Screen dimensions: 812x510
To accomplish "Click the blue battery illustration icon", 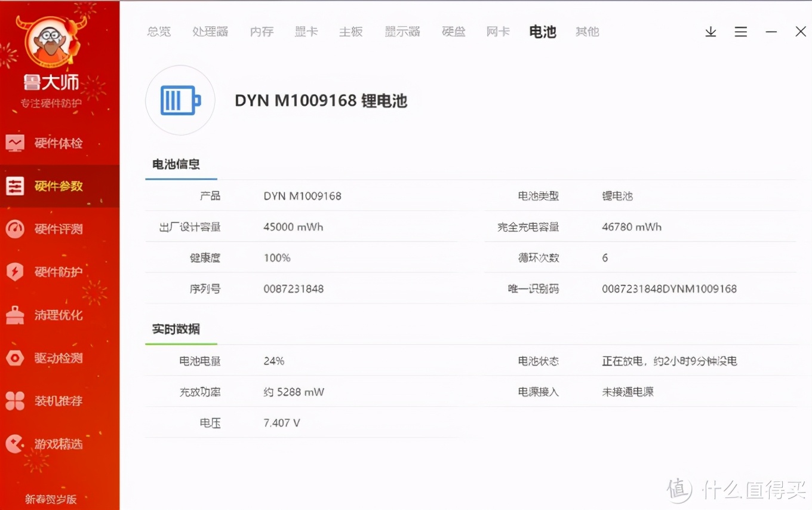I will coord(180,100).
